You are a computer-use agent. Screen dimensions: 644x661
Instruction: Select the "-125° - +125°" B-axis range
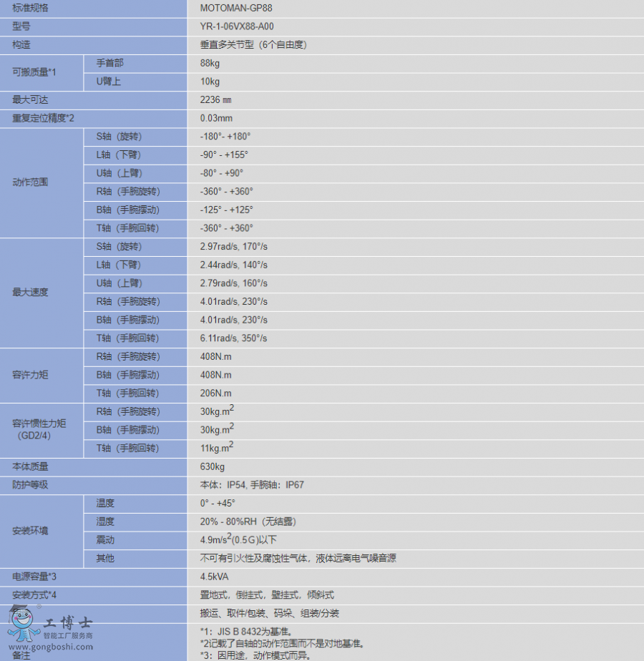[x=227, y=210]
